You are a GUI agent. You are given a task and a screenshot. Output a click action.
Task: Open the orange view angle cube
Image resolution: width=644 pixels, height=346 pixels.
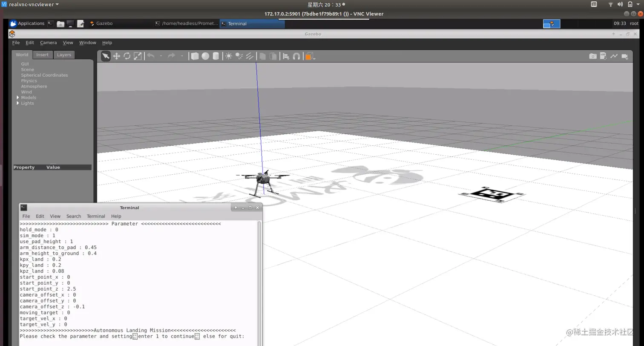[x=309, y=56]
